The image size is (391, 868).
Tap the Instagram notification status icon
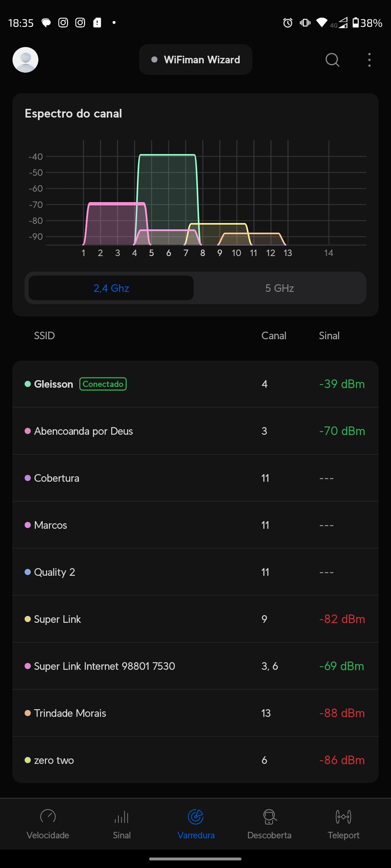63,23
